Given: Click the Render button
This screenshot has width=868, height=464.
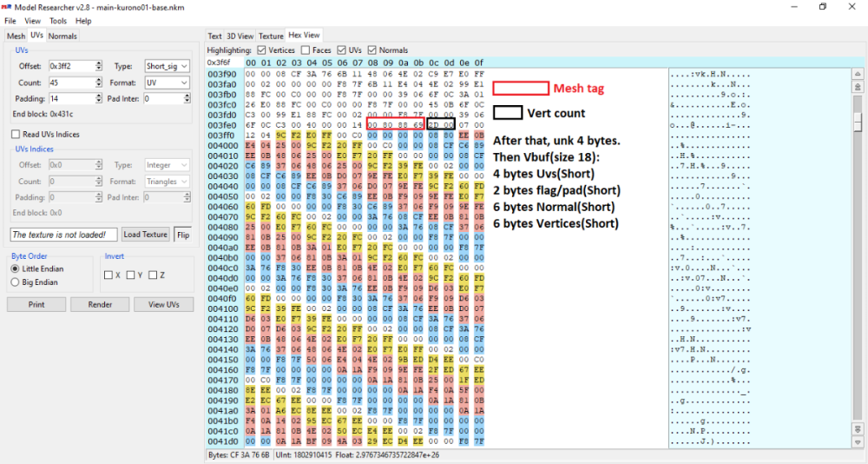Looking at the screenshot, I should tap(100, 305).
